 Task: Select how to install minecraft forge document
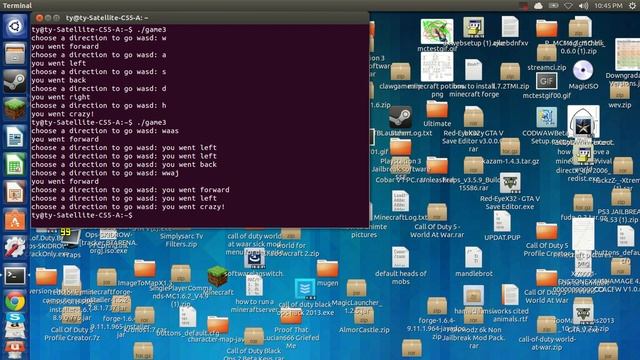coord(473,70)
